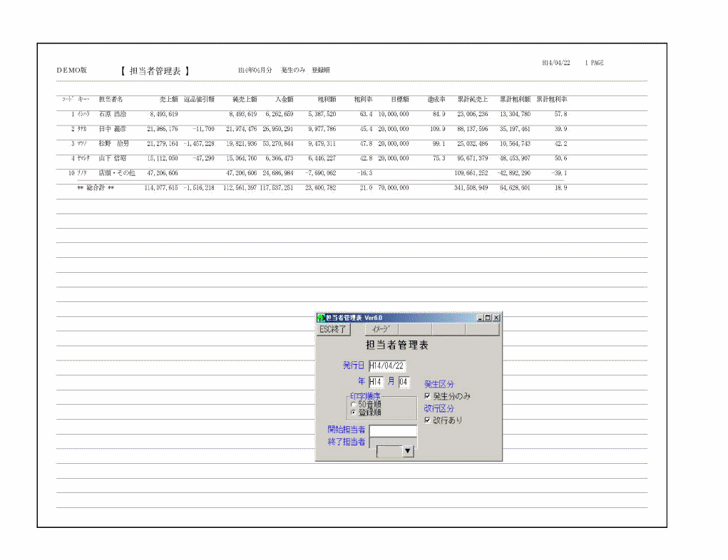Click the イメージ button

(381, 329)
